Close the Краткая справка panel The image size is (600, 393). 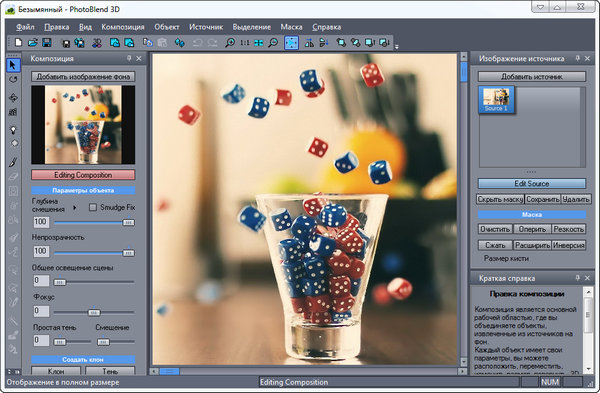[x=587, y=278]
